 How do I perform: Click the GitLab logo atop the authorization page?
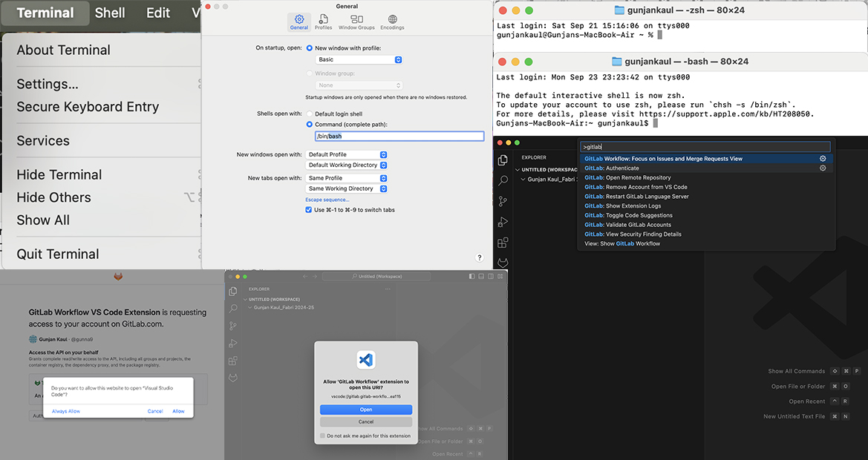(118, 276)
